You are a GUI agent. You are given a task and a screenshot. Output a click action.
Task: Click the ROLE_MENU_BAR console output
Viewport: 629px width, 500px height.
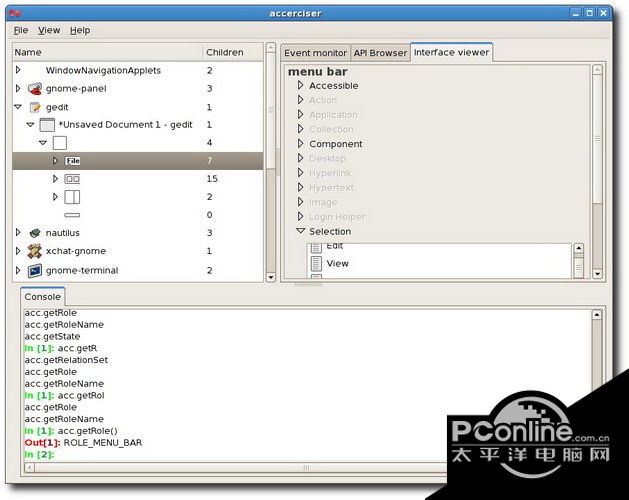pos(103,443)
